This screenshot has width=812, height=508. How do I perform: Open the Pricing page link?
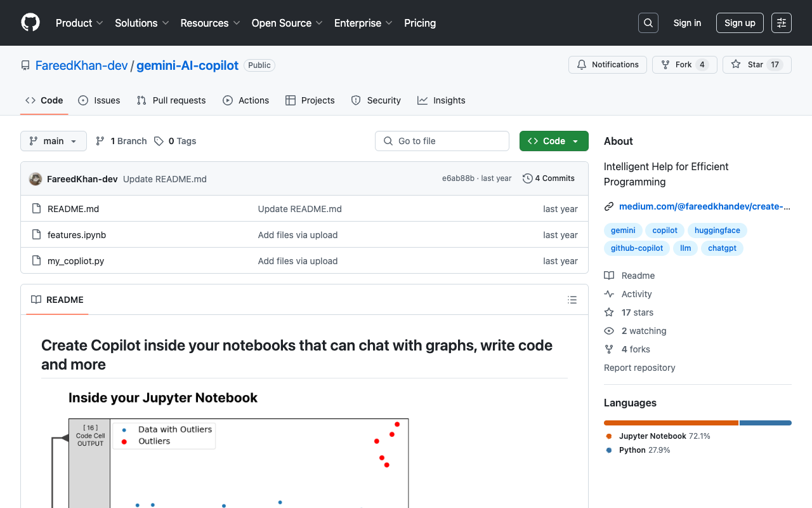tap(420, 23)
